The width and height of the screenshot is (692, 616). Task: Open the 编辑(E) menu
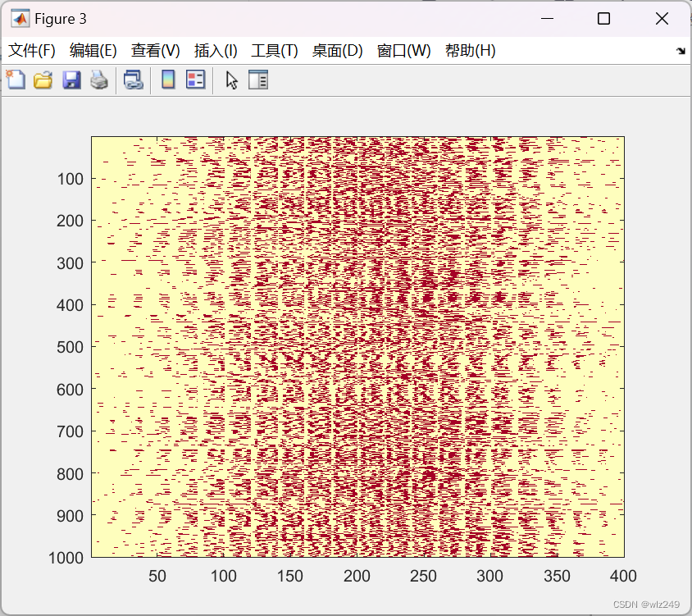point(93,50)
